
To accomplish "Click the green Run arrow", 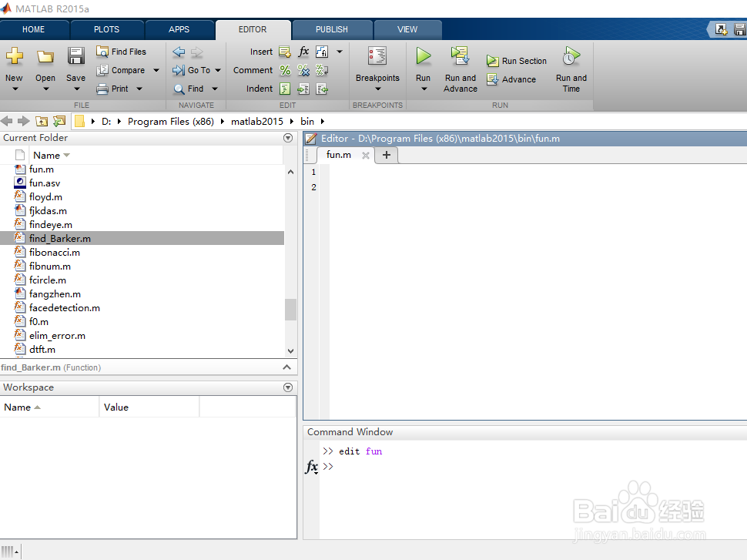I will point(423,55).
